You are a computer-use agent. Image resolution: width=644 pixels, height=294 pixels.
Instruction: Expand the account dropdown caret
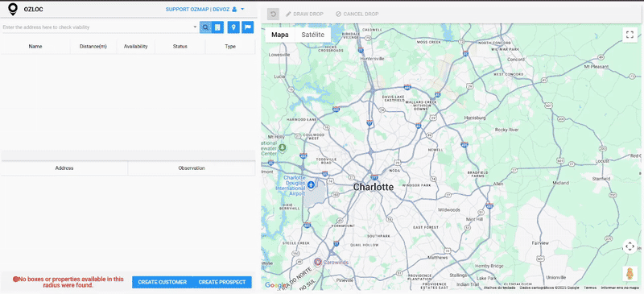pos(242,9)
